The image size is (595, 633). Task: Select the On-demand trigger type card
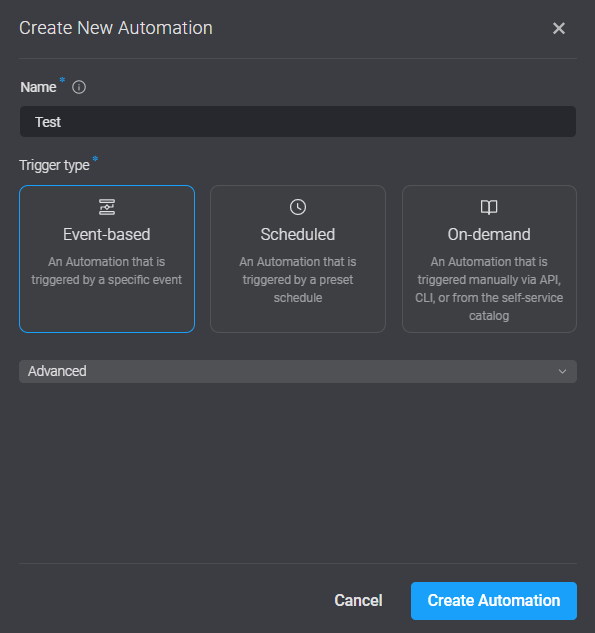tap(489, 259)
